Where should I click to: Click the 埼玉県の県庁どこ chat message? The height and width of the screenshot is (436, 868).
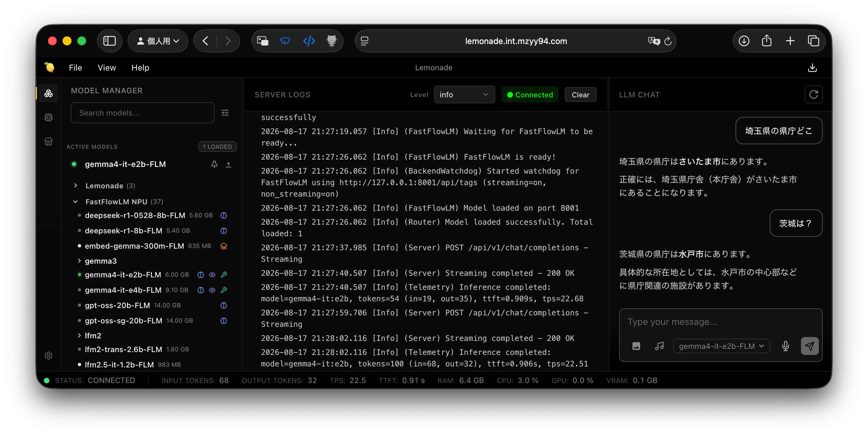click(x=779, y=131)
